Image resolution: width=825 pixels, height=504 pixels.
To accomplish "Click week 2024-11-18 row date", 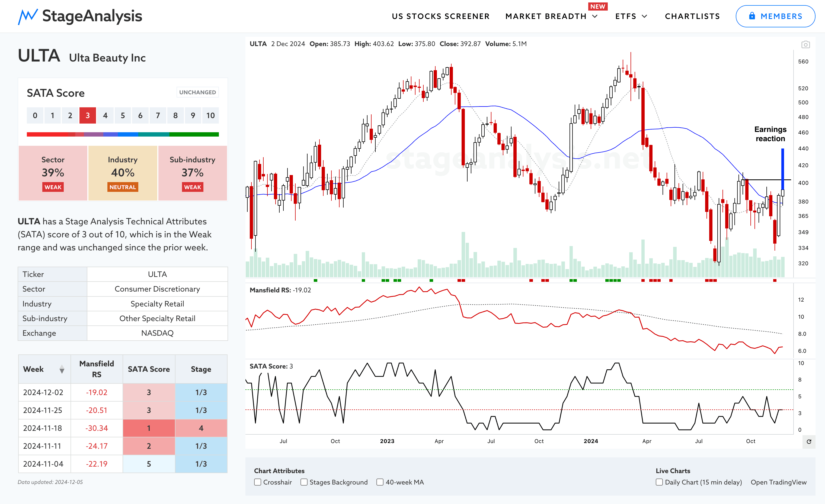I will click(x=43, y=428).
